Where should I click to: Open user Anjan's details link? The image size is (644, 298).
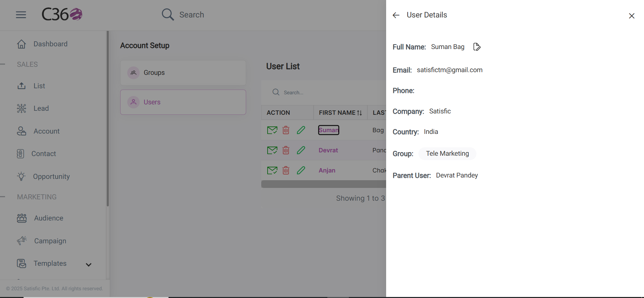coord(327,170)
